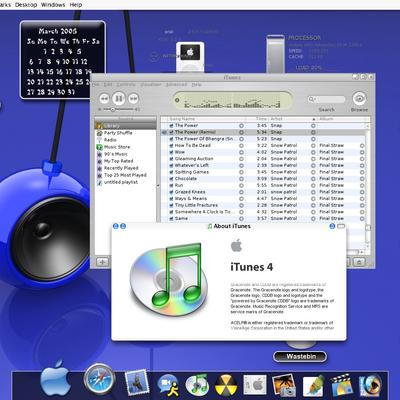
Task: Open iChat AIM icon in dock
Action: (167, 384)
